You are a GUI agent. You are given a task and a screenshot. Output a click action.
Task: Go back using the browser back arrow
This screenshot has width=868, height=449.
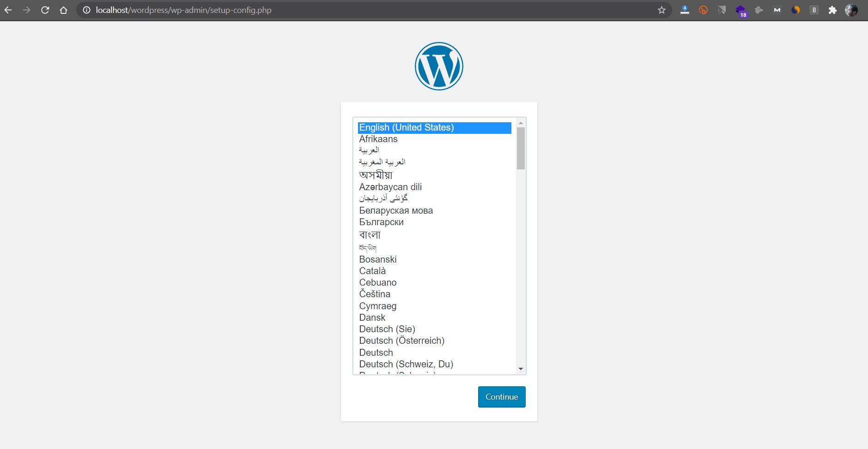8,10
